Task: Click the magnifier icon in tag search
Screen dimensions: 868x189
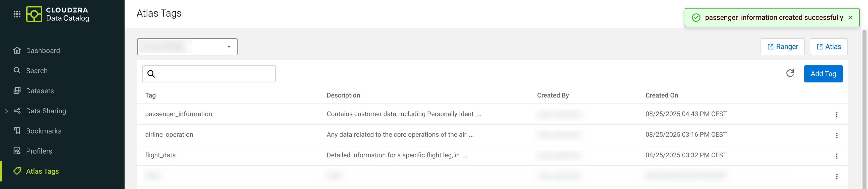Action: pos(151,74)
